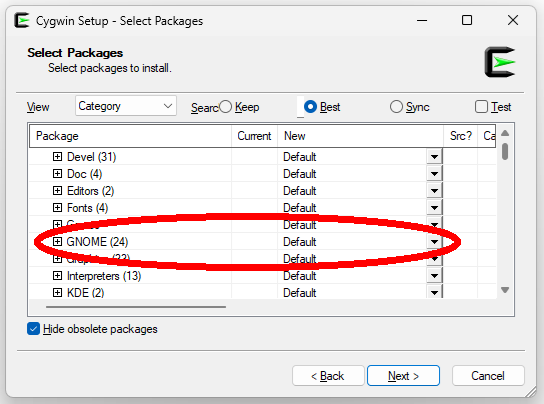This screenshot has height=404, width=544.
Task: Open the Default dropdown for Editors
Action: tap(434, 191)
